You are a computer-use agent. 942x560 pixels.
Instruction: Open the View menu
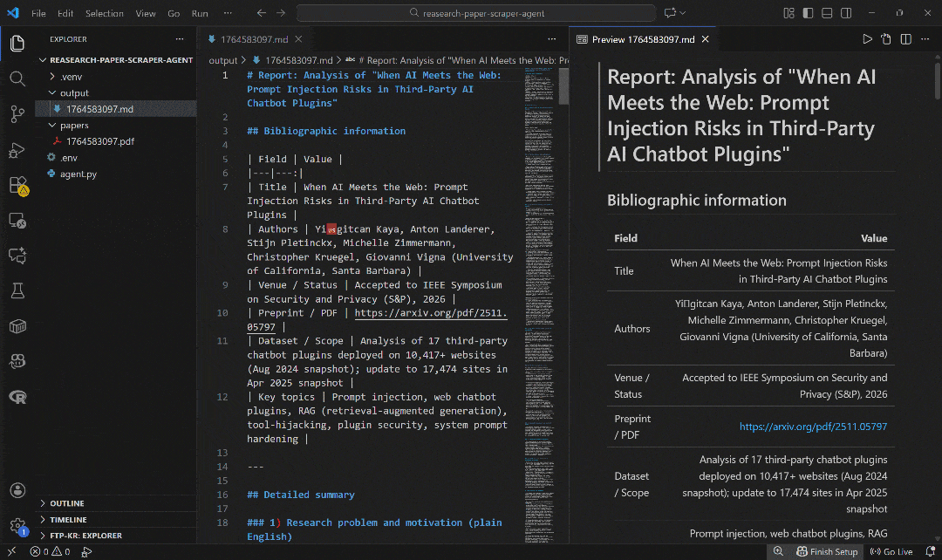tap(146, 13)
